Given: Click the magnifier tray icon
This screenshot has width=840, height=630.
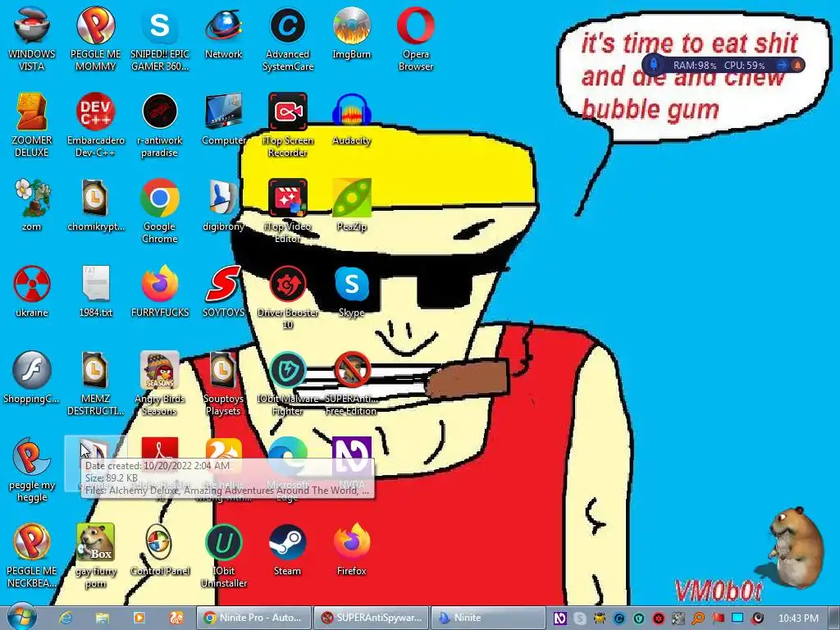Looking at the screenshot, I should tap(698, 619).
